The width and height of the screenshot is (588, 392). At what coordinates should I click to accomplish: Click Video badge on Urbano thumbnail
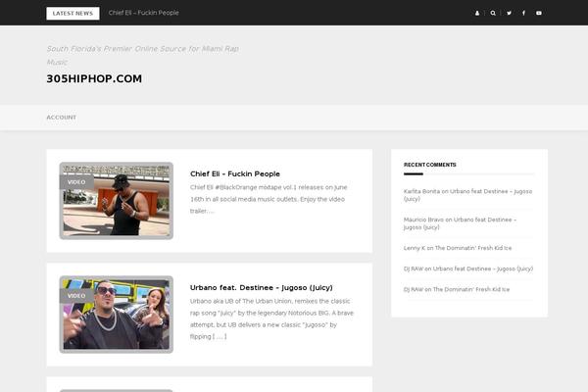pyautogui.click(x=76, y=296)
